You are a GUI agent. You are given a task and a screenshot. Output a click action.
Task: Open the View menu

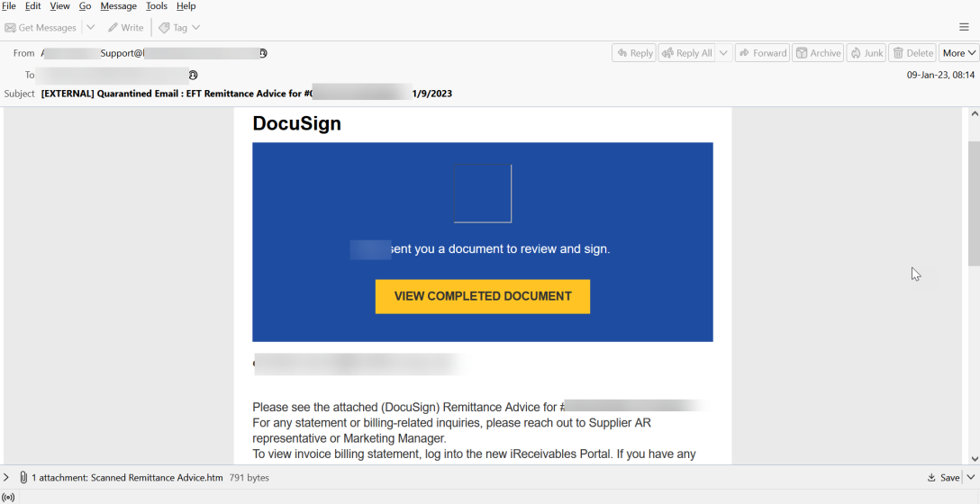(60, 6)
